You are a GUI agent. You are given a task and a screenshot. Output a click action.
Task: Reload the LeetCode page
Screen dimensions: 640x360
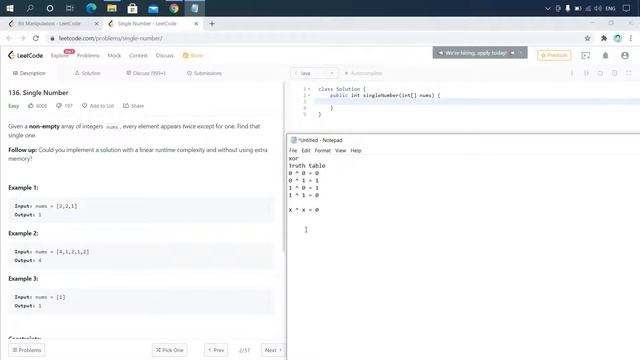pyautogui.click(x=36, y=38)
